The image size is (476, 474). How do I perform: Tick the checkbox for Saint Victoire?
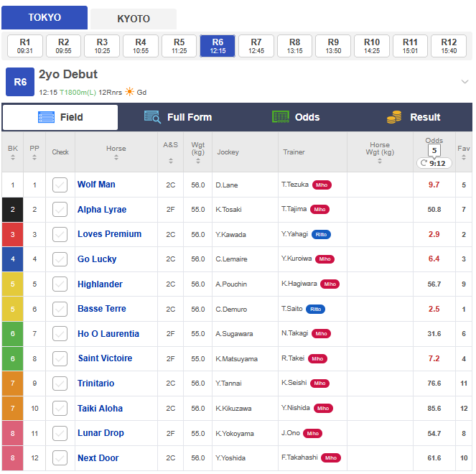coord(60,358)
